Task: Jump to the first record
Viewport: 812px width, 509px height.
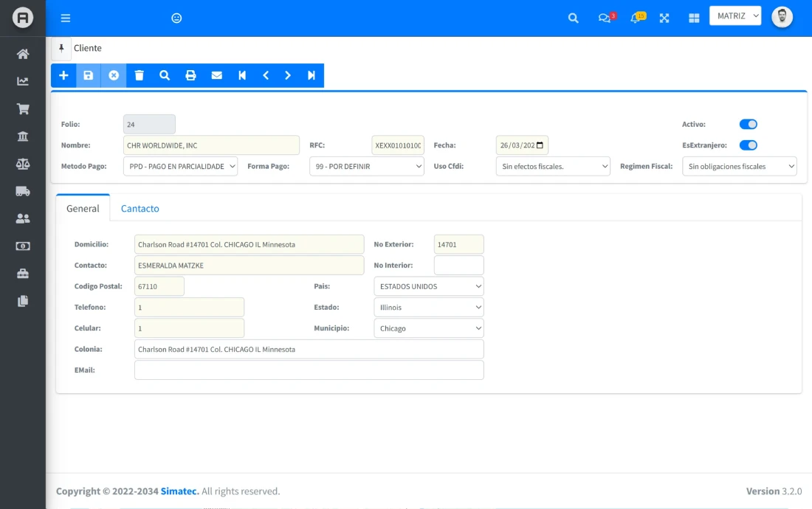Action: click(242, 75)
